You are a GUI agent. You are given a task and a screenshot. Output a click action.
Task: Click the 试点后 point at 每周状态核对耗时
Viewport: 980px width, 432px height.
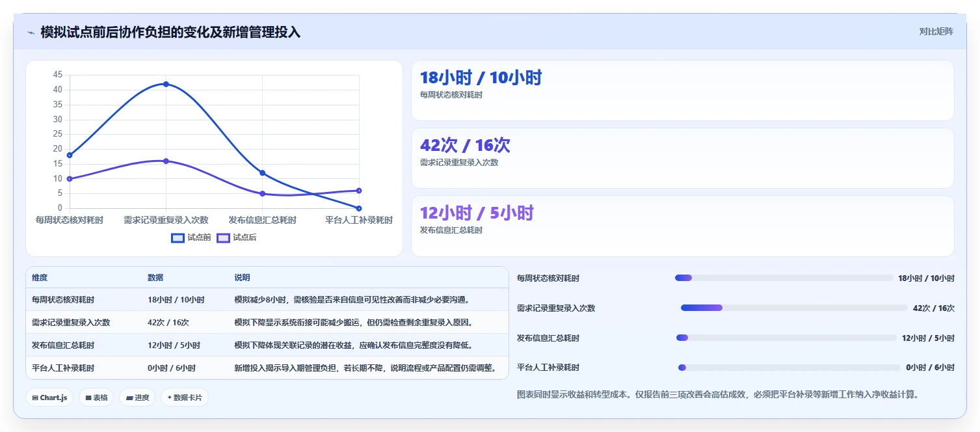click(x=70, y=179)
